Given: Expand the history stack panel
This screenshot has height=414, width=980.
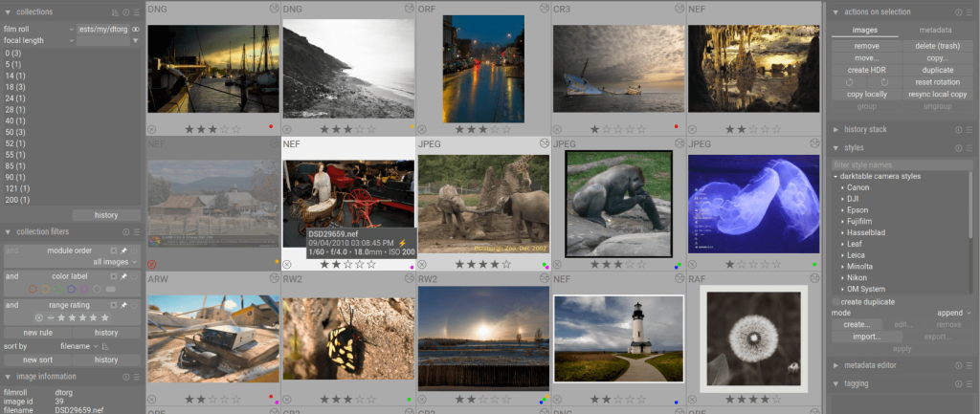Looking at the screenshot, I should click(x=836, y=130).
